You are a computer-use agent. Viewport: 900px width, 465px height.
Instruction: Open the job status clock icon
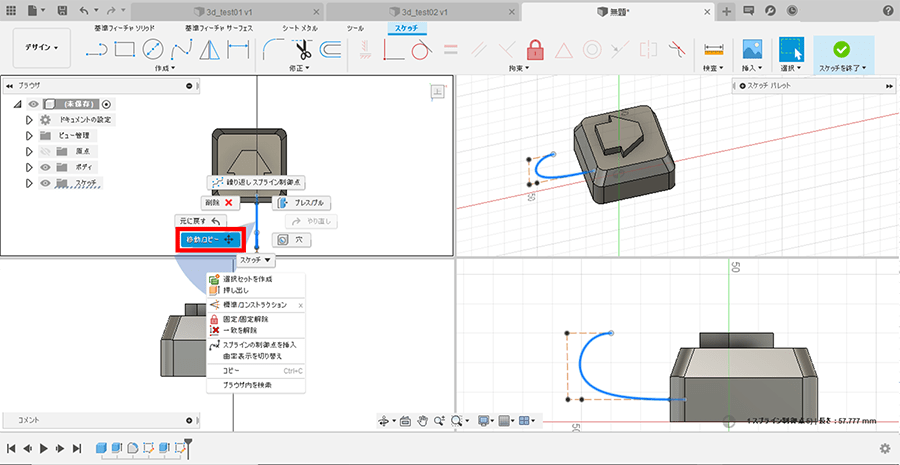(x=792, y=11)
